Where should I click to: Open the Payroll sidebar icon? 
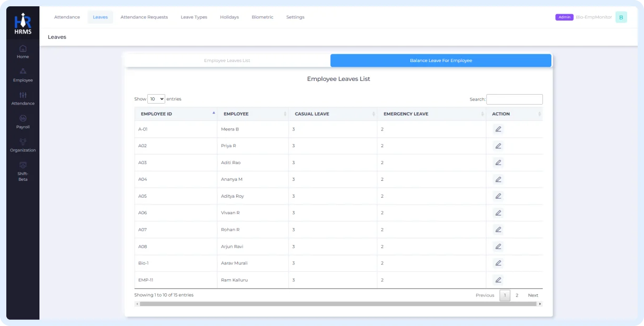pos(23,121)
